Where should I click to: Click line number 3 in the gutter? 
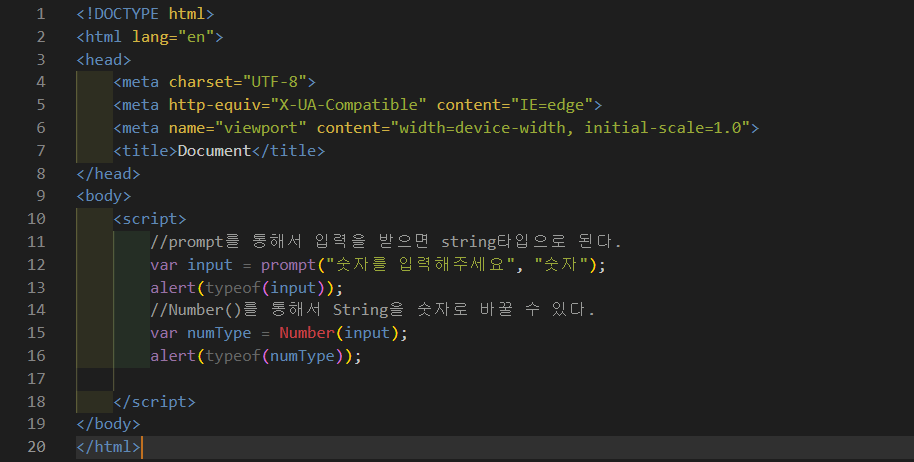[41, 59]
